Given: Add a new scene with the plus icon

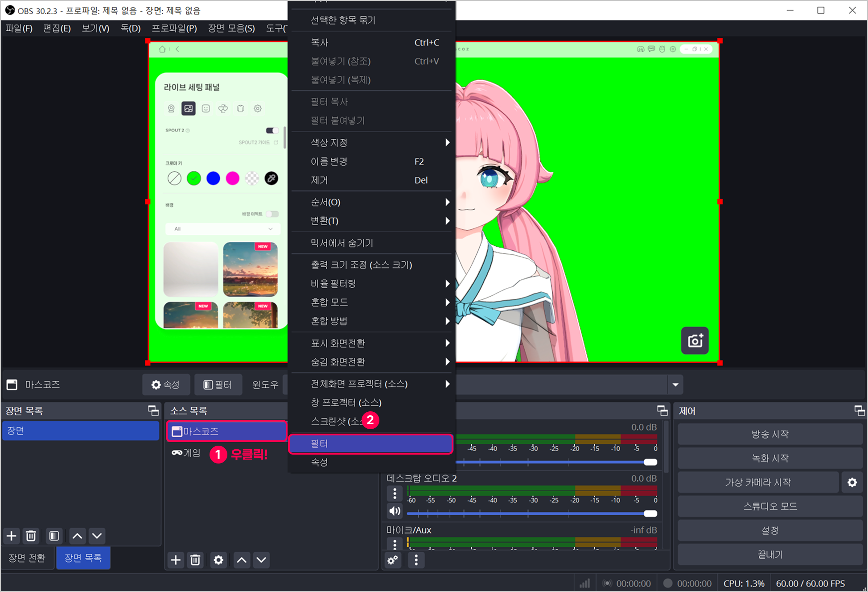Looking at the screenshot, I should (12, 535).
